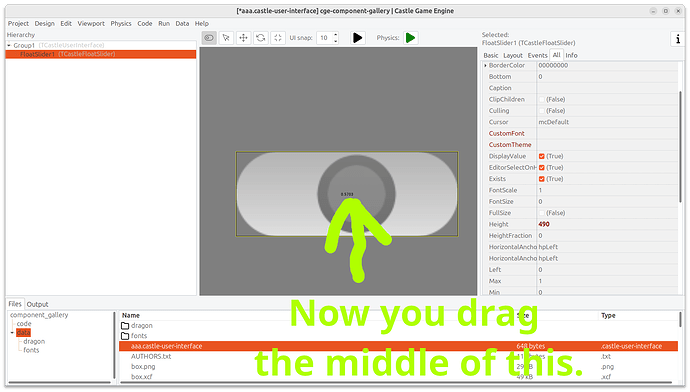This screenshot has height=392, width=690.
Task: Open the Viewport menu
Action: coord(91,24)
